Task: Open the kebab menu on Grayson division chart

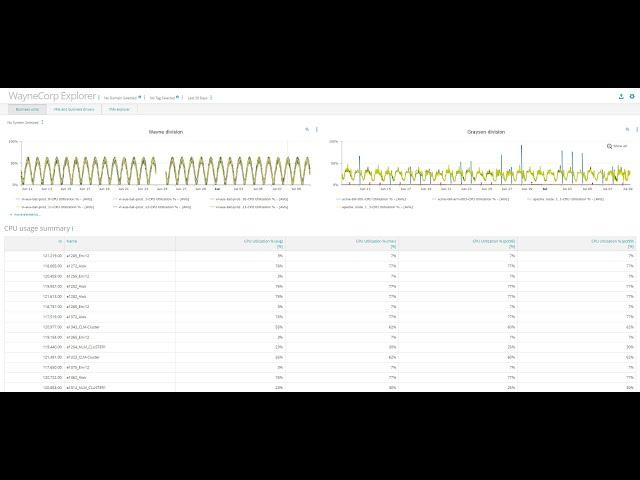Action: point(637,129)
